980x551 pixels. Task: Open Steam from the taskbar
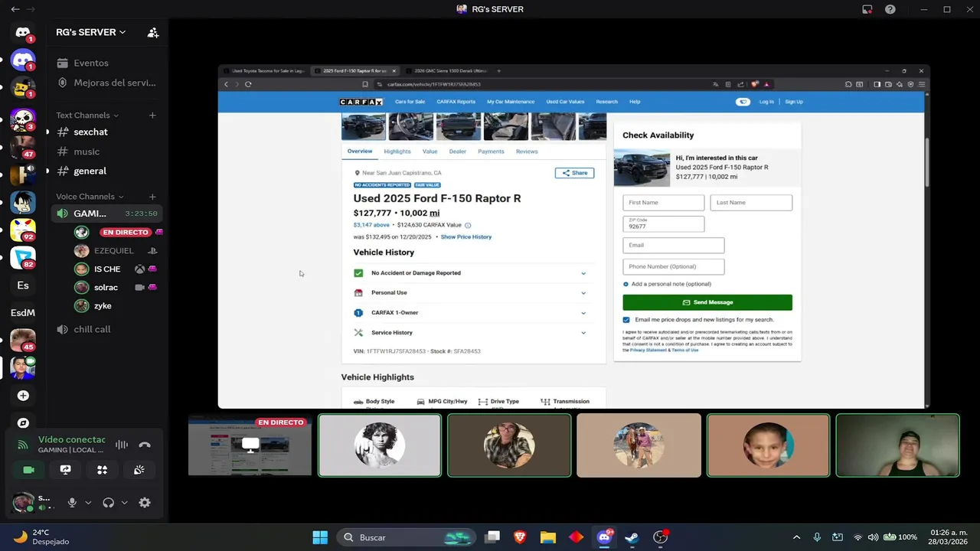(632, 537)
